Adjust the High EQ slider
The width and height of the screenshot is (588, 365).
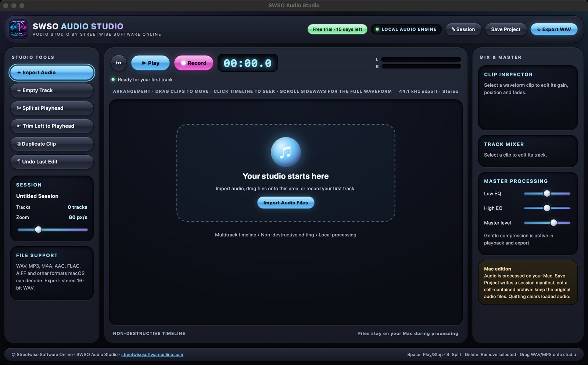[547, 208]
